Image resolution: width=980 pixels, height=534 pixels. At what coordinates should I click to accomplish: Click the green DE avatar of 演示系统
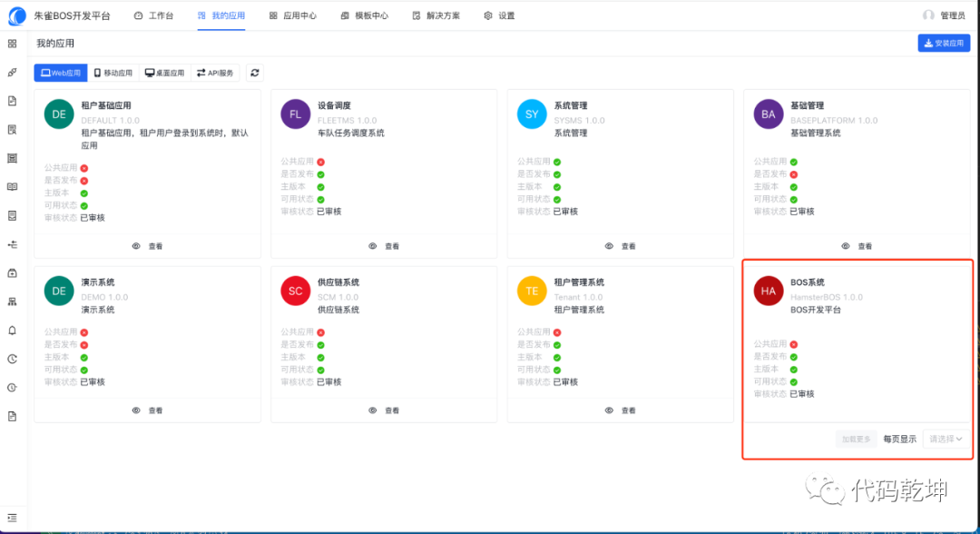click(59, 292)
